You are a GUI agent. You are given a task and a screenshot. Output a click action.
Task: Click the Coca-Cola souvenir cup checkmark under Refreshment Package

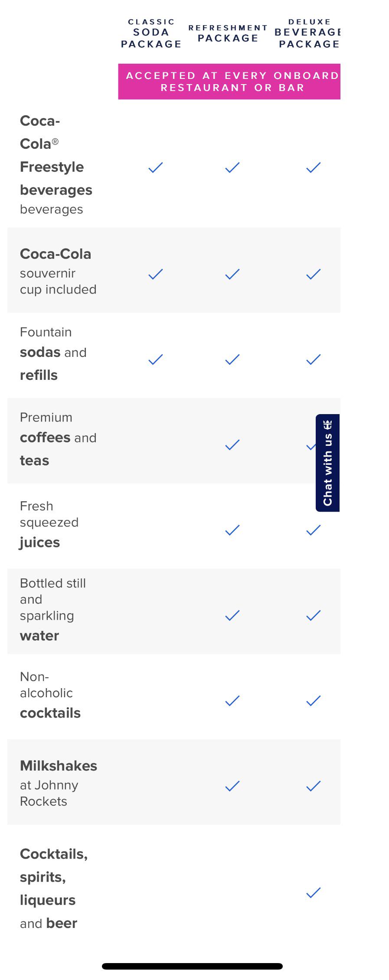[x=232, y=273]
